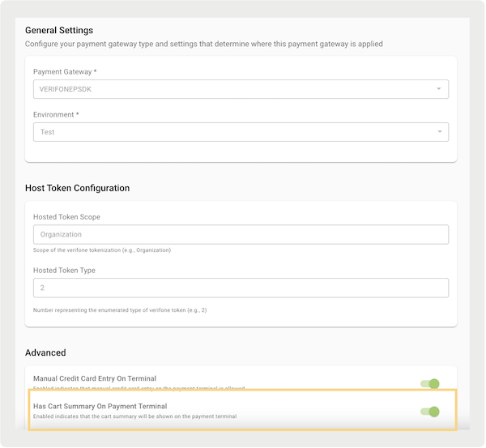The height and width of the screenshot is (448, 486).
Task: Open the Environment dropdown showing Test
Action: (x=241, y=132)
